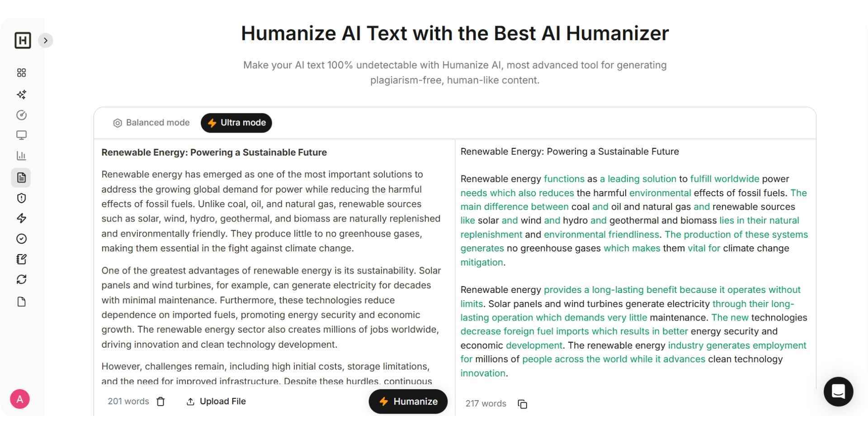Click the Humanize AI home logo
This screenshot has height=434, width=868.
pos(22,40)
